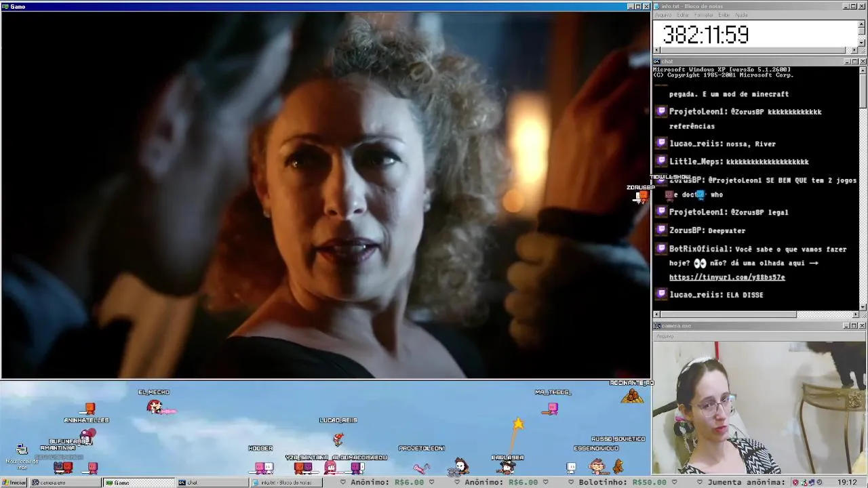This screenshot has height=488, width=868.
Task: Click the Meus locais de rede desktop icon
Action: [22, 455]
